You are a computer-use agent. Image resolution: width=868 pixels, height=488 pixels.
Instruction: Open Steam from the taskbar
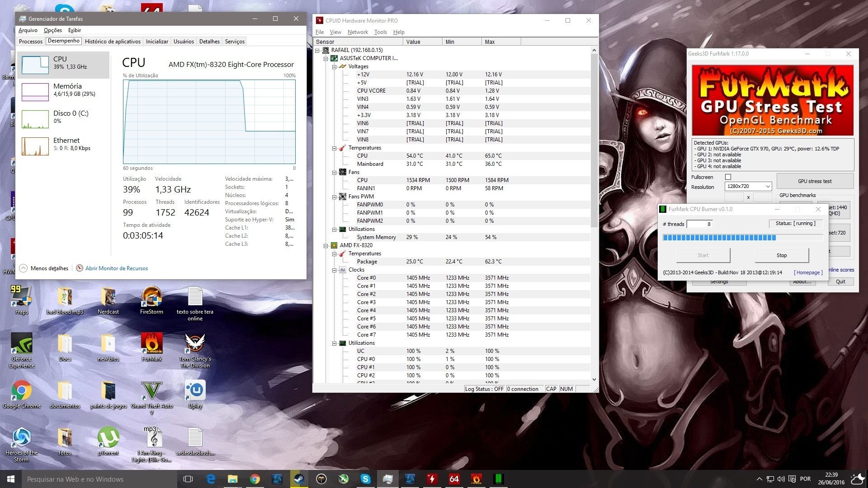299,479
